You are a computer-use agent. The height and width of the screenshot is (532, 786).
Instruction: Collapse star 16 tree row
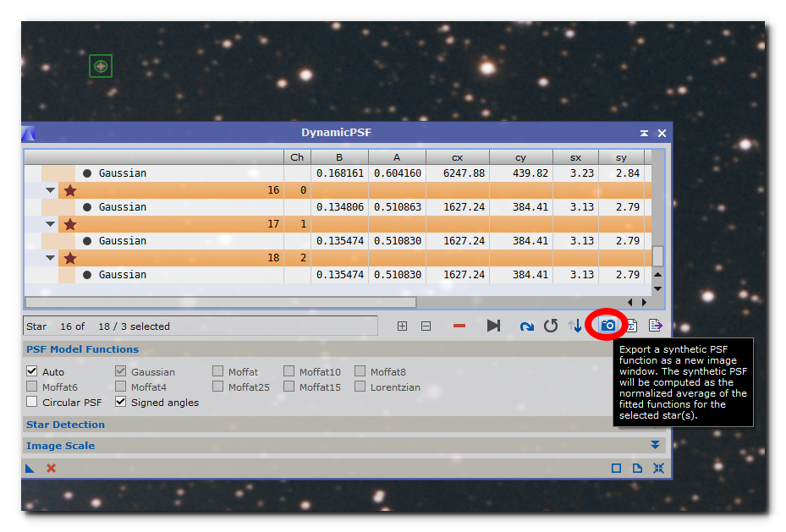tap(50, 190)
